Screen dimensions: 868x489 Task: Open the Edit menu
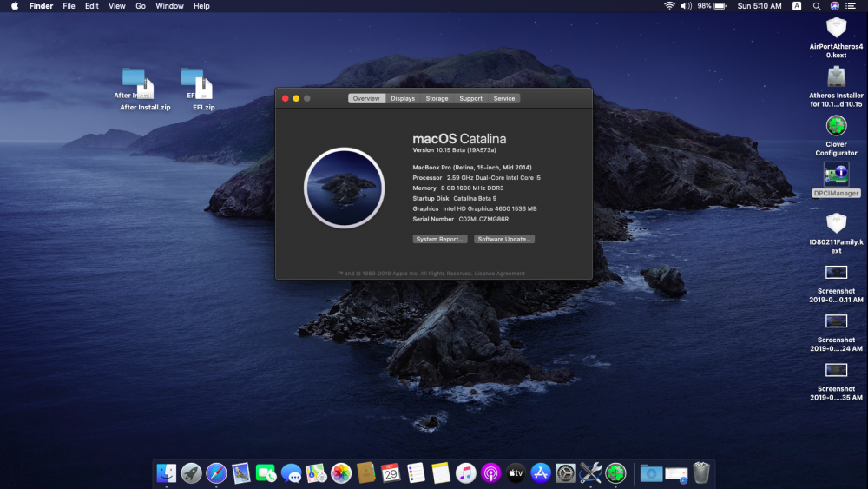point(92,6)
